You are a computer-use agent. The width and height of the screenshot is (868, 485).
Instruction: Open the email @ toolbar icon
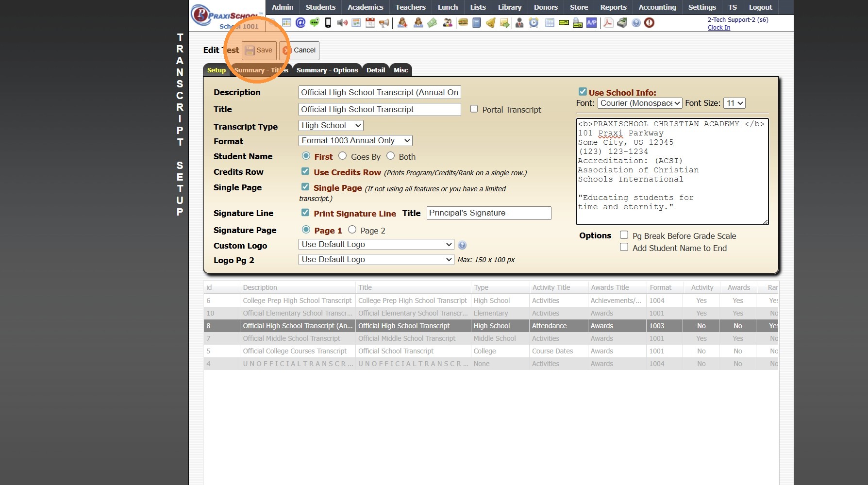300,23
